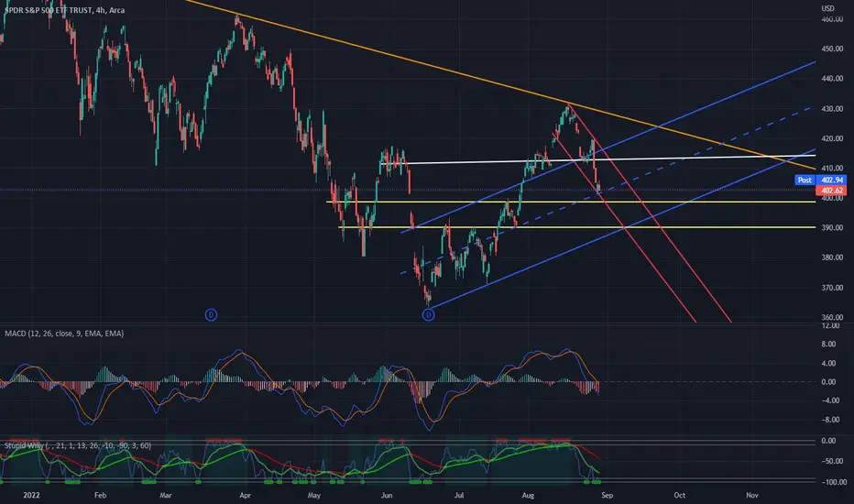Click the 360.00 price axis value
The height and width of the screenshot is (504, 854).
[x=832, y=317]
